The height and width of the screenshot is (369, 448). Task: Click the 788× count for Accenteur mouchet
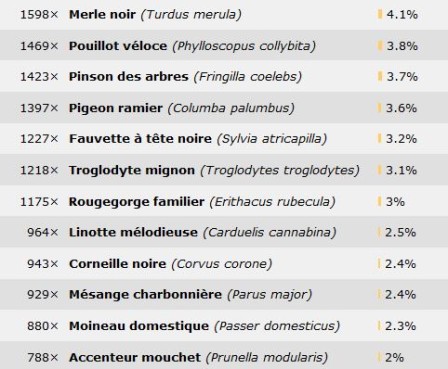43,357
